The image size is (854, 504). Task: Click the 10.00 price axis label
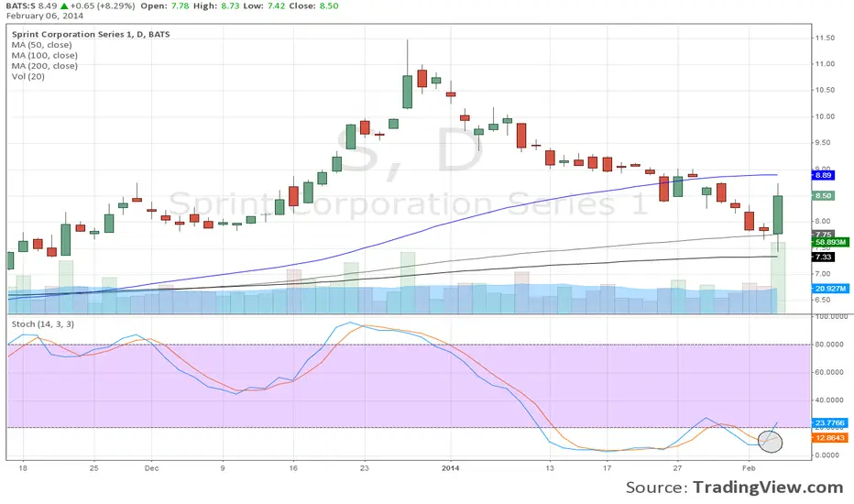[x=825, y=116]
